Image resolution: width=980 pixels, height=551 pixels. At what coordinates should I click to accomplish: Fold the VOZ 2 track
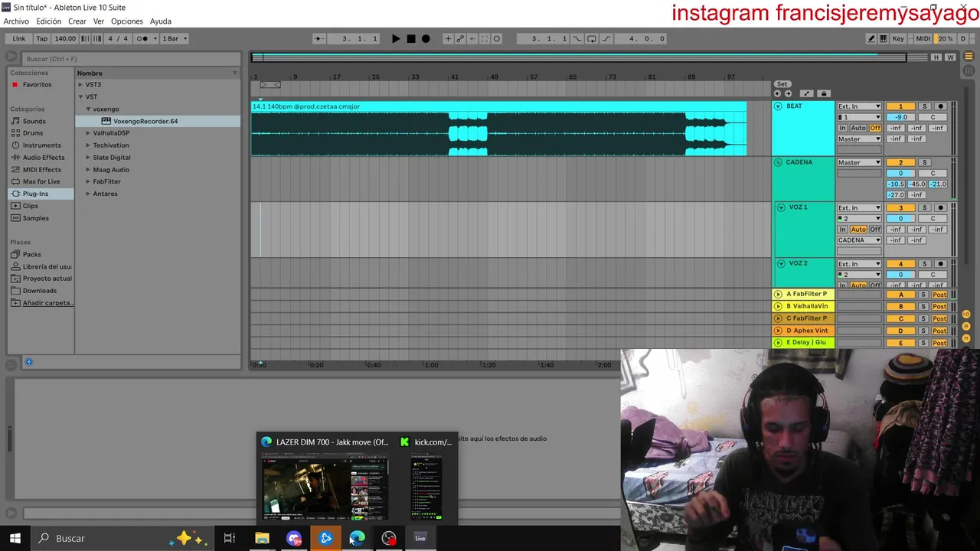pos(781,263)
